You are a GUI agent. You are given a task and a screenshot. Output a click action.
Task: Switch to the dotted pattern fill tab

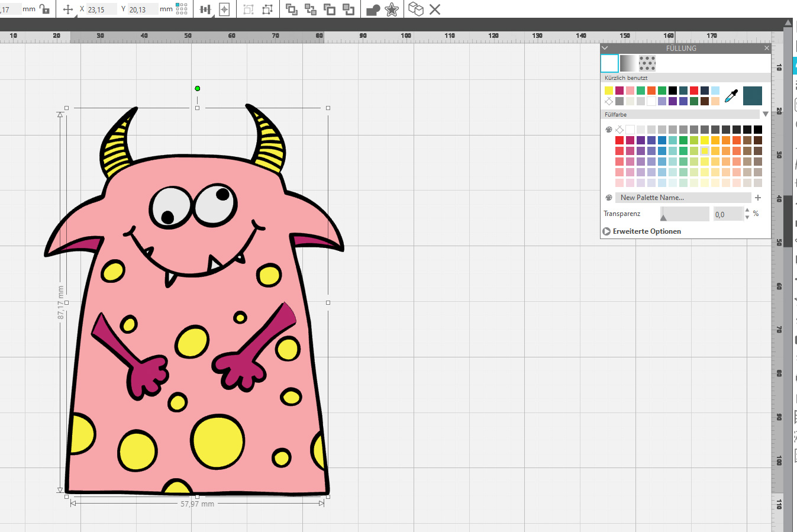(x=647, y=63)
